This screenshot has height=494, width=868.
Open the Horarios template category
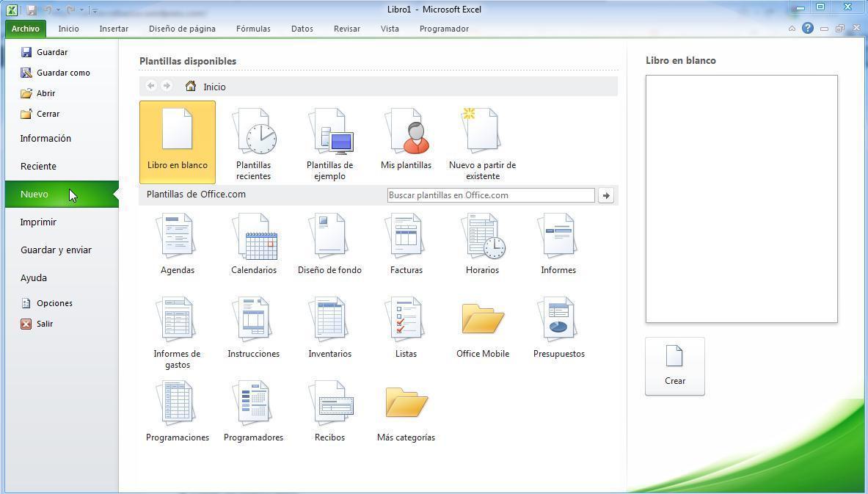pos(482,244)
